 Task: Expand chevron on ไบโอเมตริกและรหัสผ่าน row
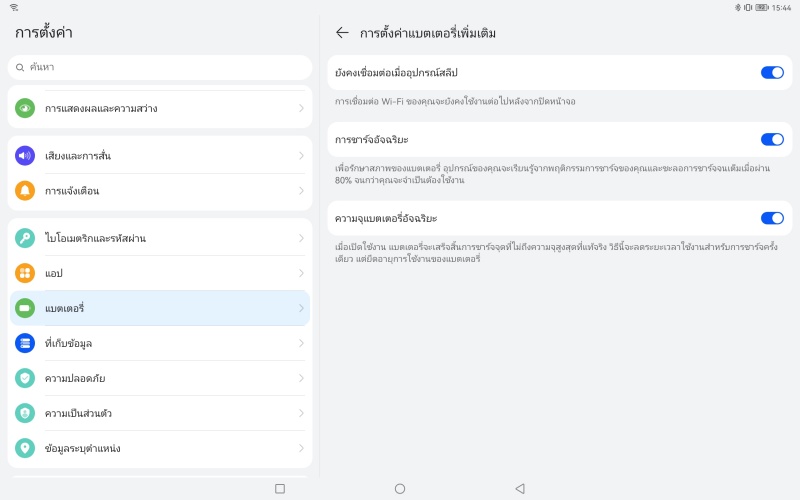pos(301,238)
